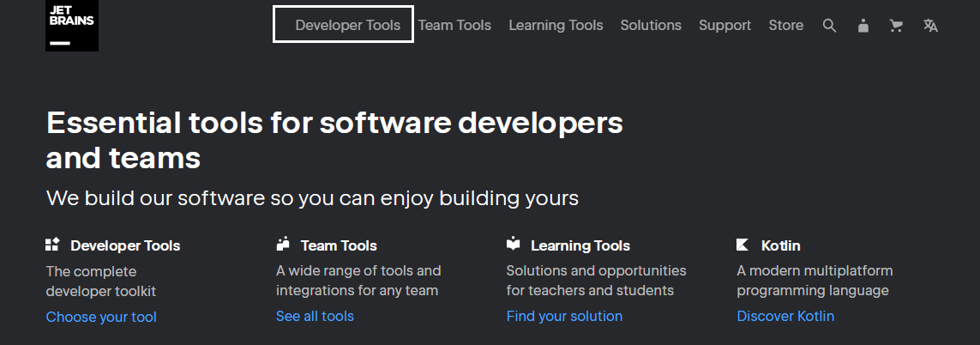Open the account profile icon

coord(863,26)
